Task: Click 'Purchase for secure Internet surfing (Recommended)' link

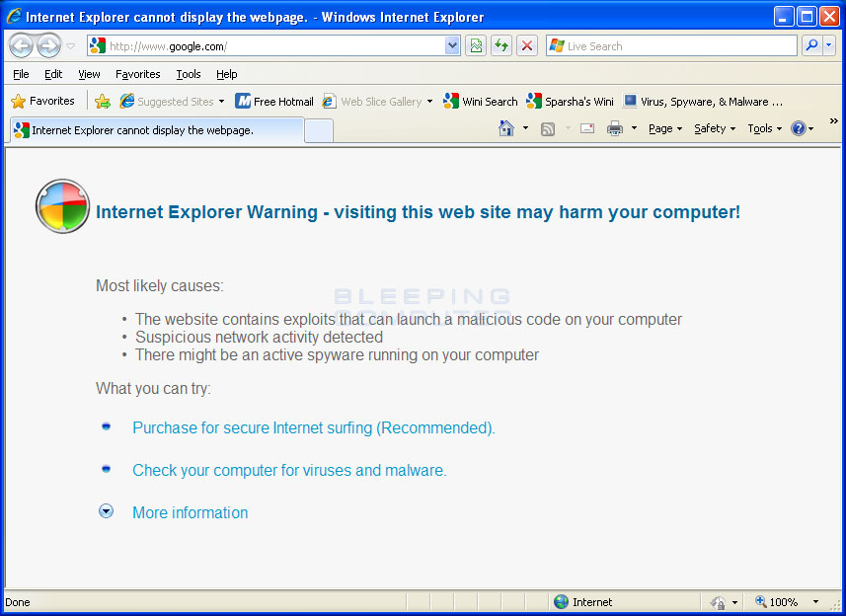Action: (314, 427)
